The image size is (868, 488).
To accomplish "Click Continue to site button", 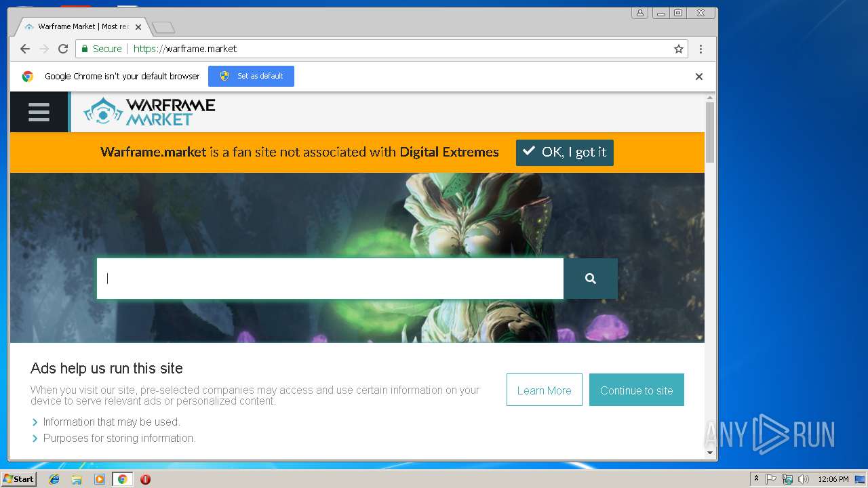I will (x=637, y=390).
